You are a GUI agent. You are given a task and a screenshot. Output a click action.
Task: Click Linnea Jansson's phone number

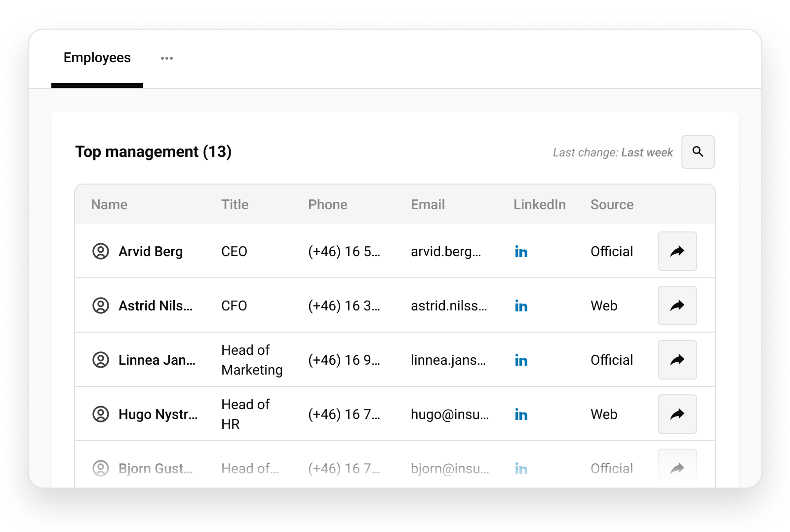coord(344,360)
